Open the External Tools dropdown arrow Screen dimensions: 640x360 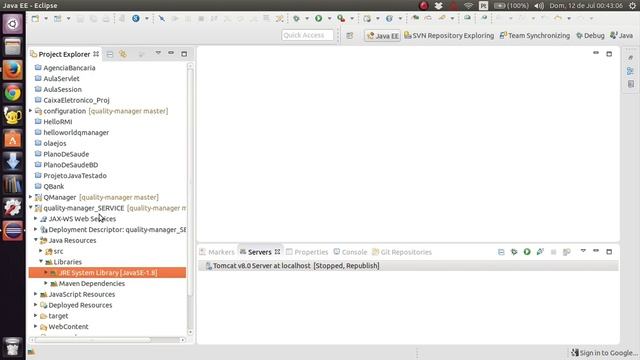352,18
